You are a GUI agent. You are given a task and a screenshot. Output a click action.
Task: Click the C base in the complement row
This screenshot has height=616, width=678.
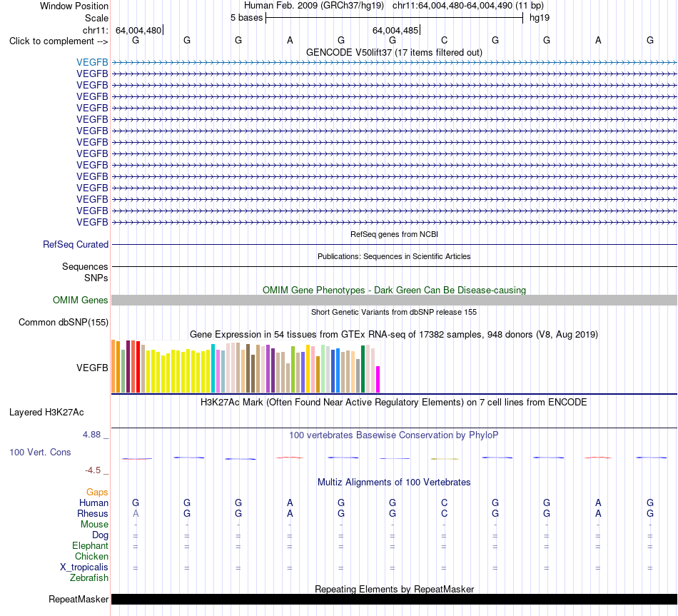pos(444,40)
